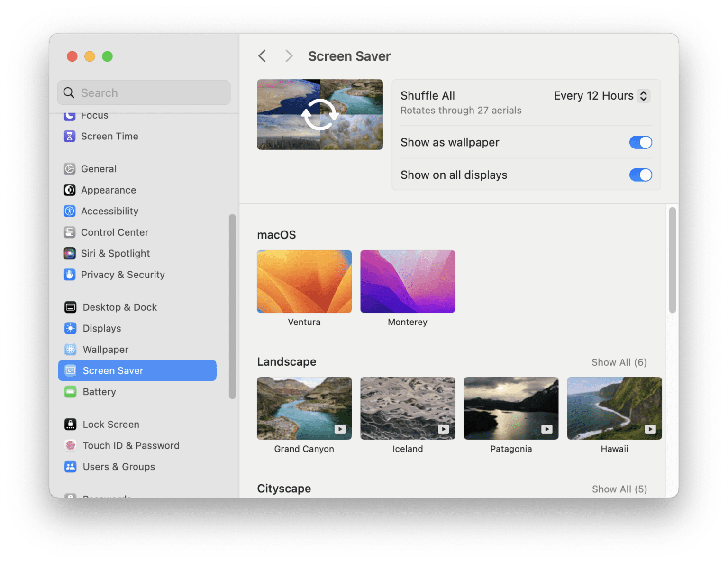Open Privacy & Security settings
The height and width of the screenshot is (563, 728).
pos(70,275)
